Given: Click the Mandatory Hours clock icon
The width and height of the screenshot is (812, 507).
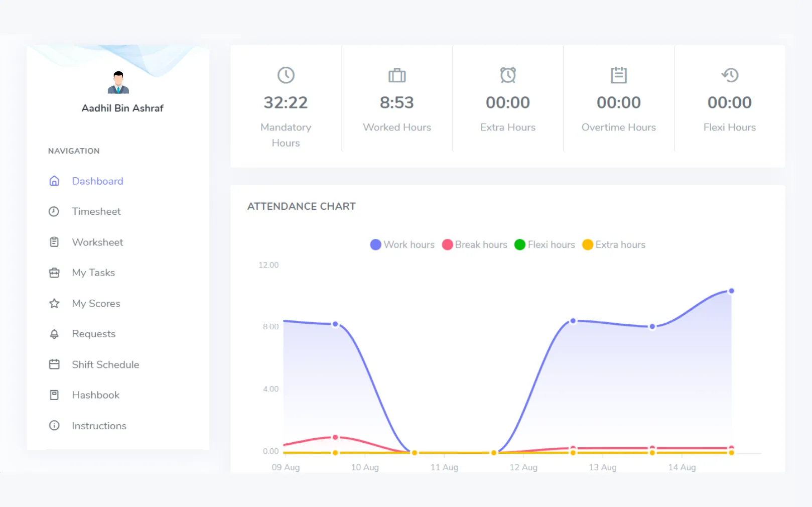Looking at the screenshot, I should (x=286, y=75).
